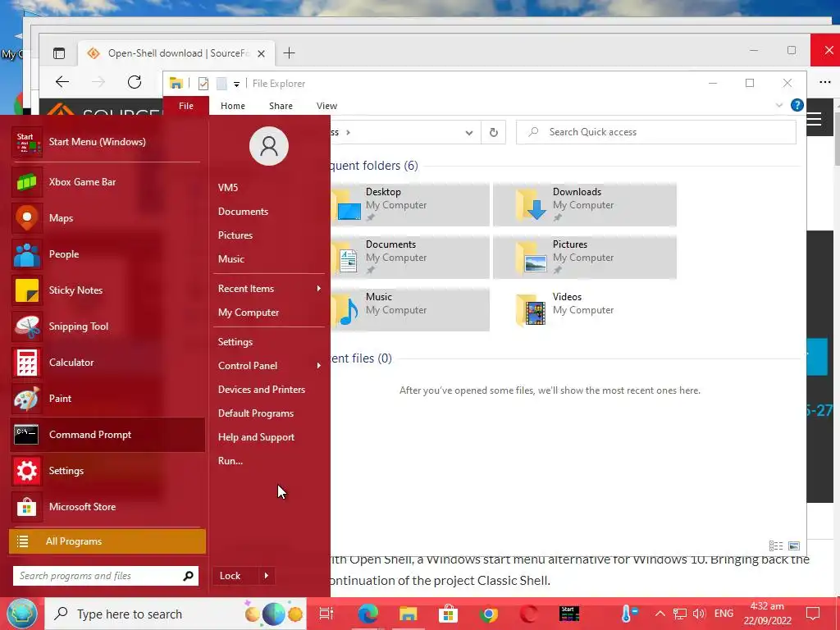Viewport: 840px width, 630px height.
Task: Click File Explorer refresh button
Action: coord(493,132)
